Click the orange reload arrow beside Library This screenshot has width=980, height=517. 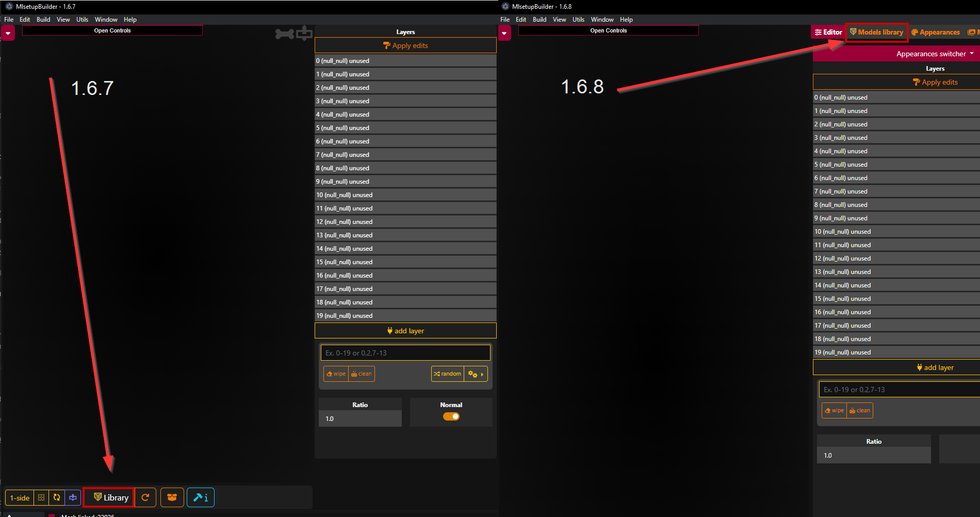point(145,497)
